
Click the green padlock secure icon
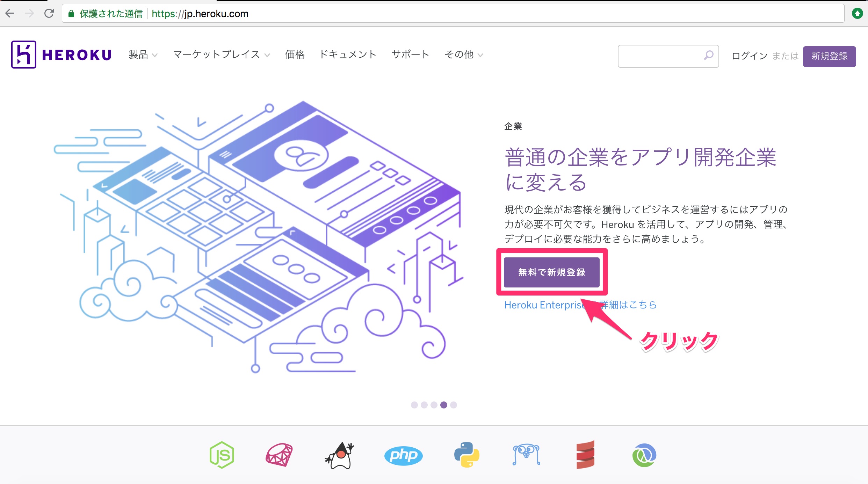point(71,14)
